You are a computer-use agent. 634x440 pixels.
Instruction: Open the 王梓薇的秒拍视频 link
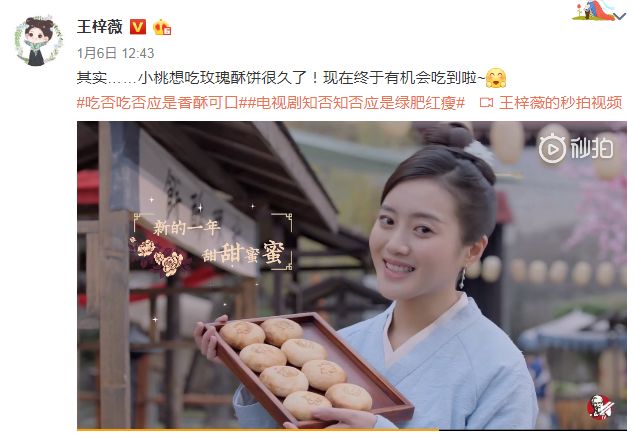pos(560,103)
